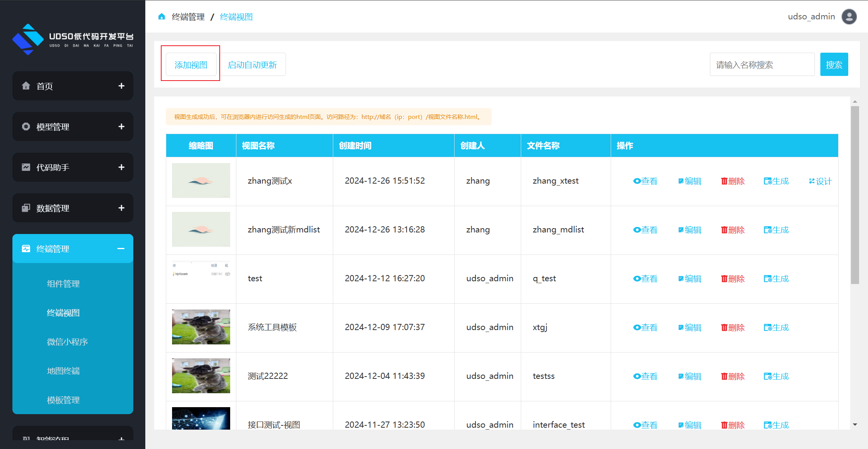Click 删除 for zhang测试新mdlist row
This screenshot has height=449, width=868.
click(733, 230)
